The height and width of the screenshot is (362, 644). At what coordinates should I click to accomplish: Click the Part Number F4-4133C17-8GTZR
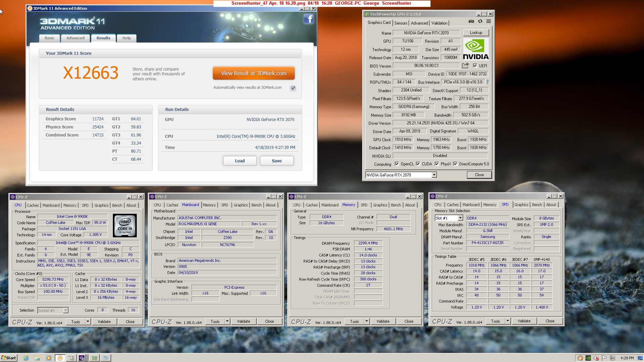click(487, 243)
